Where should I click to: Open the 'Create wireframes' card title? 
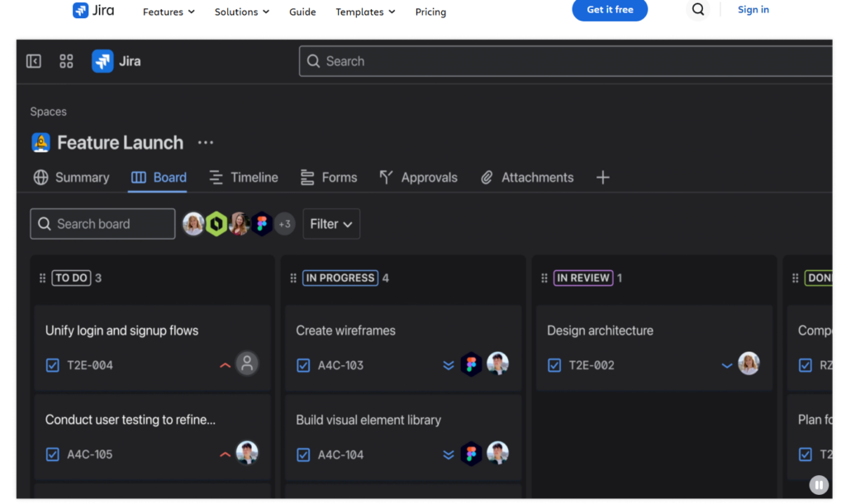point(345,330)
